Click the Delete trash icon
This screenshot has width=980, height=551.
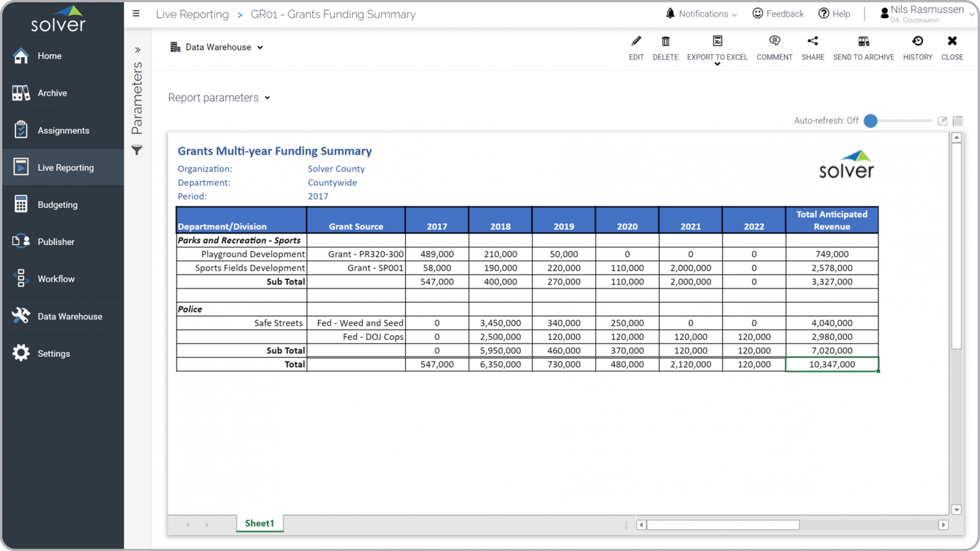pyautogui.click(x=665, y=41)
